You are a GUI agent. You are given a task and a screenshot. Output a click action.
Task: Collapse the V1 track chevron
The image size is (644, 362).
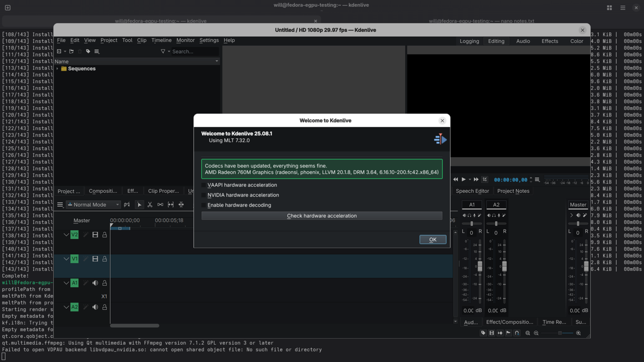66,259
